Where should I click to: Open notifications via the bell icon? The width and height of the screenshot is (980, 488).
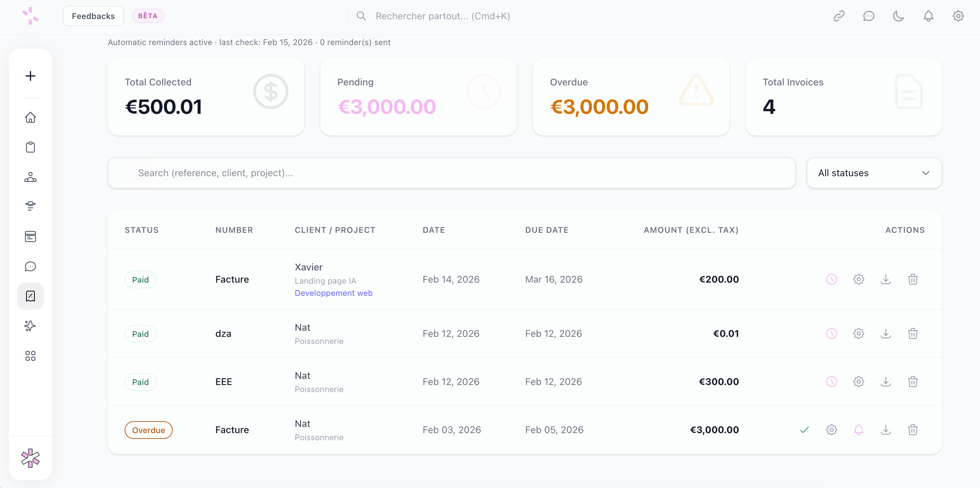pyautogui.click(x=928, y=16)
